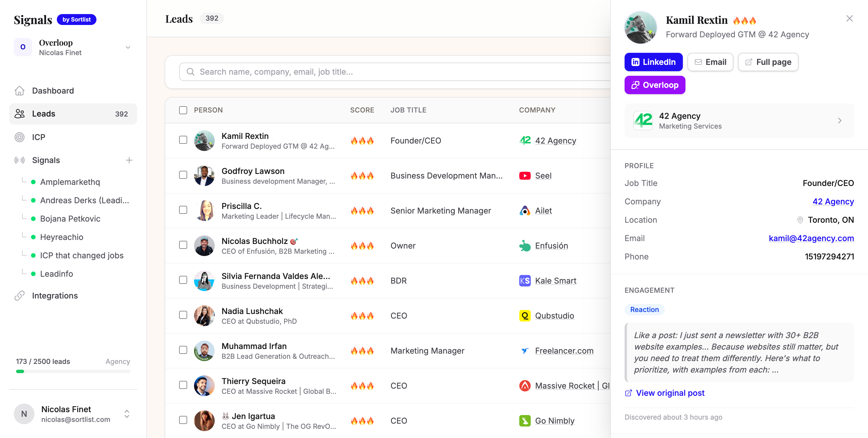Click the Massive Rocket company logo

tap(525, 386)
